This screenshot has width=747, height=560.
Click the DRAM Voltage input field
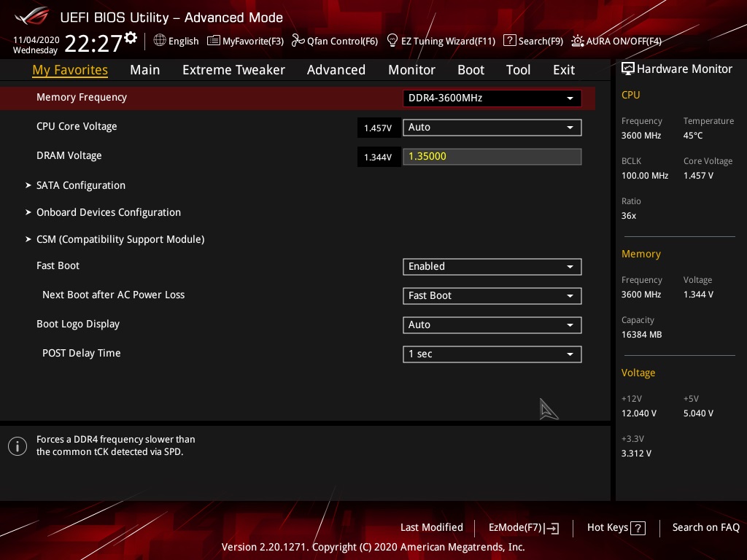[x=492, y=157]
